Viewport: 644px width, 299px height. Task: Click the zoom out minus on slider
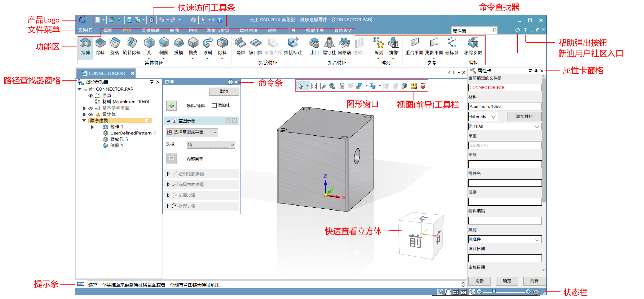point(479,291)
